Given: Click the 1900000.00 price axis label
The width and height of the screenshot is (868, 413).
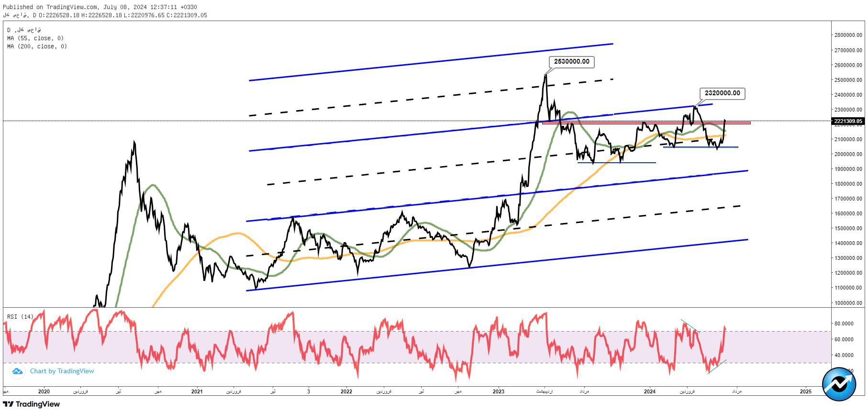Looking at the screenshot, I should [x=848, y=169].
